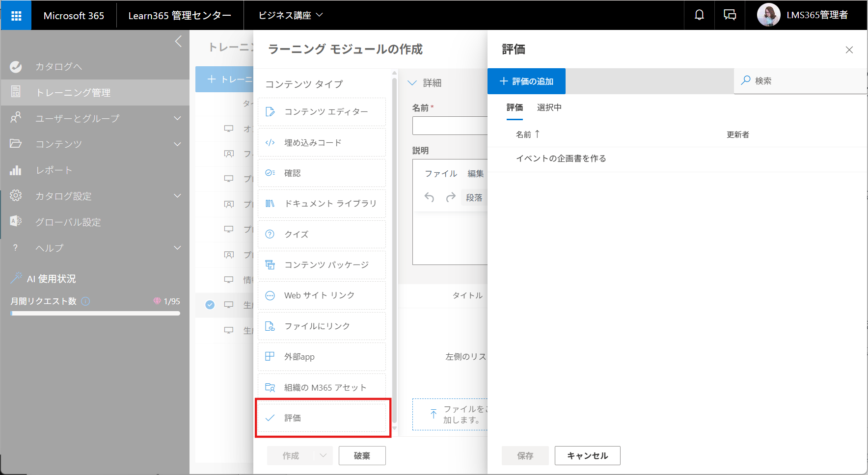The height and width of the screenshot is (475, 868).
Task: Select トレーニング管理 in the sidebar
Action: tap(95, 92)
